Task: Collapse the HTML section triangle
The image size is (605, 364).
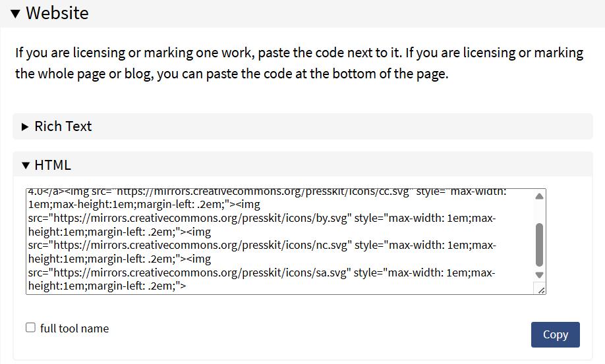Action: [x=26, y=166]
